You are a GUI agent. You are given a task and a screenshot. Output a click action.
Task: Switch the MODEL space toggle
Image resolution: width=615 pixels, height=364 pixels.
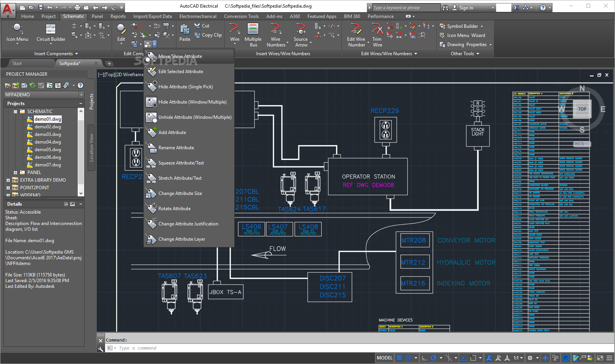[384, 358]
